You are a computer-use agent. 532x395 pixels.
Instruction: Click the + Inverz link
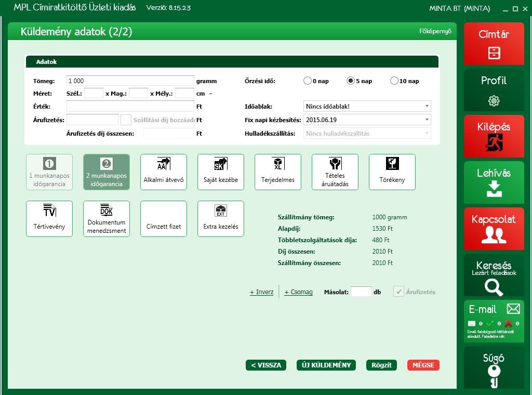coord(262,292)
